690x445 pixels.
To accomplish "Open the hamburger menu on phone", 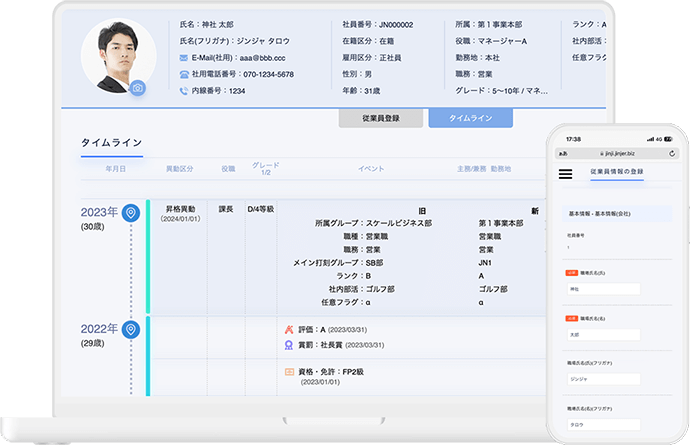I will pyautogui.click(x=566, y=173).
